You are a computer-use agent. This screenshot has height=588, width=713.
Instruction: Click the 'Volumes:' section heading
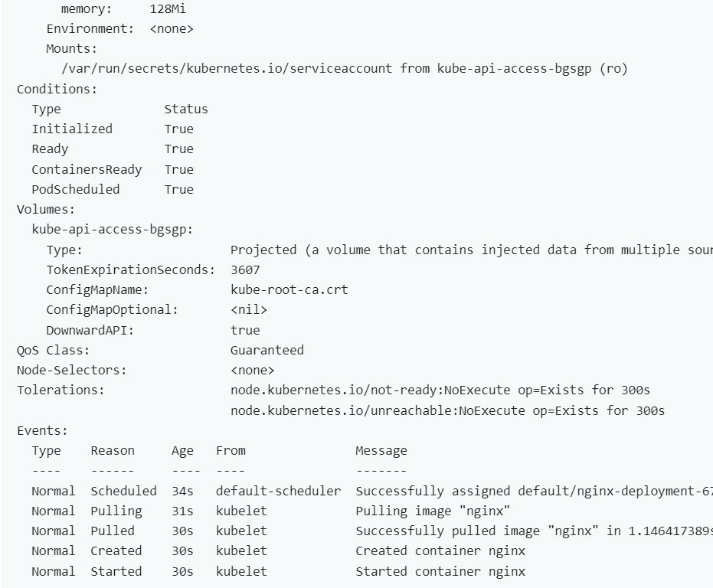[x=46, y=209]
